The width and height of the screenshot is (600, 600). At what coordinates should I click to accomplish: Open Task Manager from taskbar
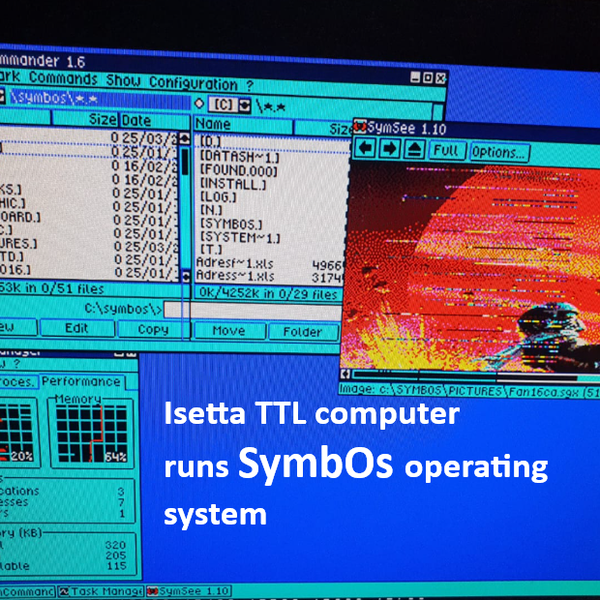coord(101,591)
